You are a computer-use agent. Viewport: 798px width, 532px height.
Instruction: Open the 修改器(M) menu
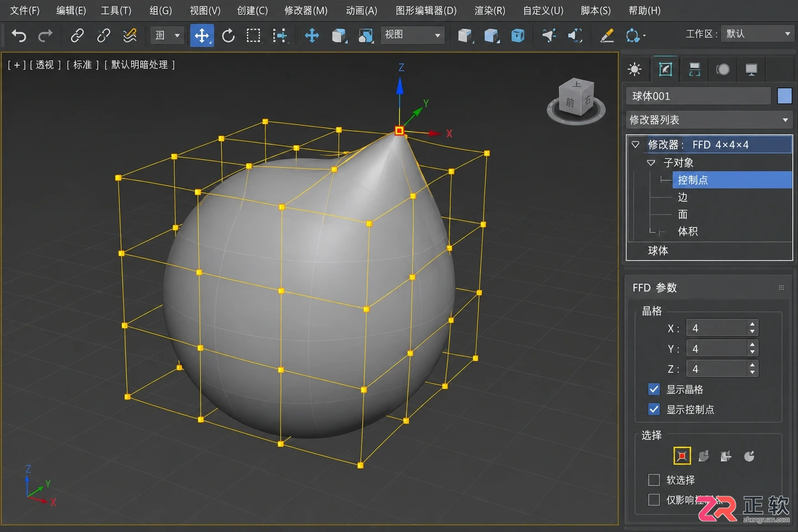(306, 11)
